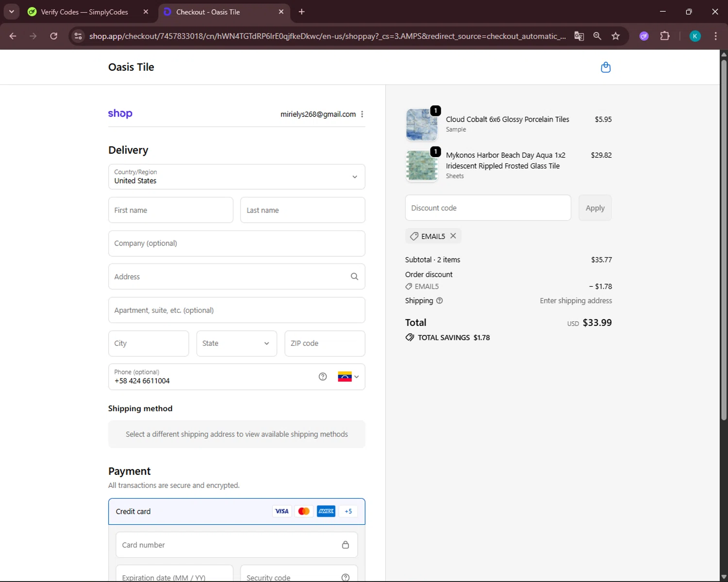Screen dimensions: 728x582
Task: Close the Checkout - Oasis Tile tab
Action: pos(281,12)
